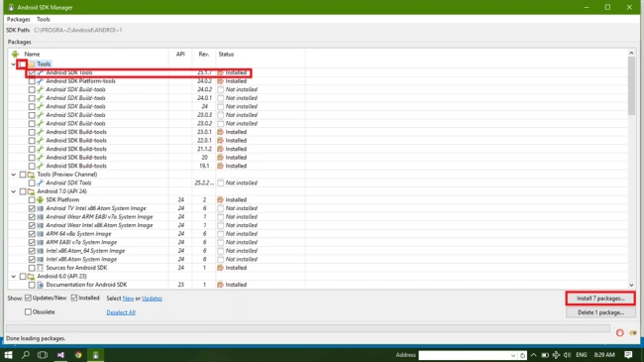
Task: Click folder icon of Android 7.0 (API 24)
Action: (32, 191)
